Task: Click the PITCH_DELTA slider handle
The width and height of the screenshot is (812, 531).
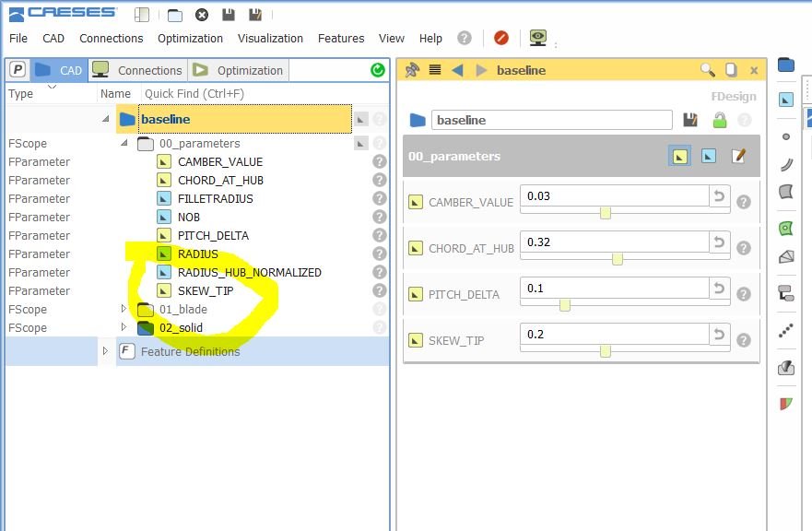Action: [x=564, y=305]
